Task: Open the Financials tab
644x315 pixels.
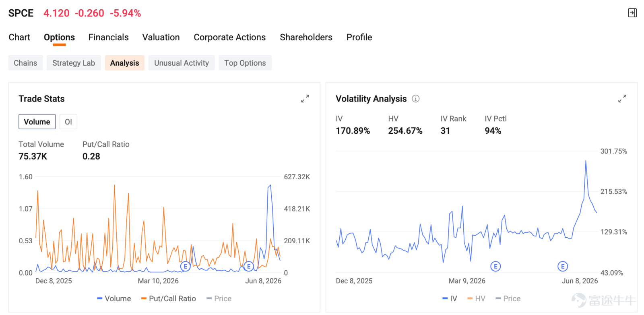Action: (x=109, y=37)
